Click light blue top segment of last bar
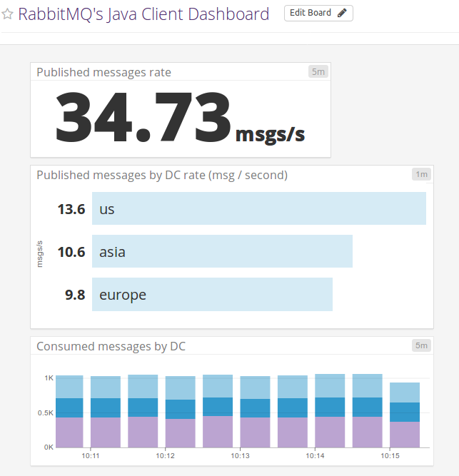 point(404,393)
